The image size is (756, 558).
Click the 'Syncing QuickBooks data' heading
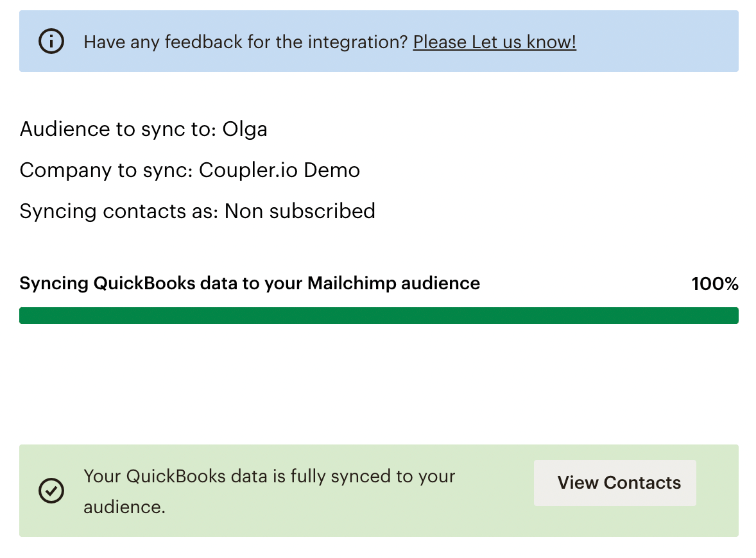pyautogui.click(x=250, y=283)
